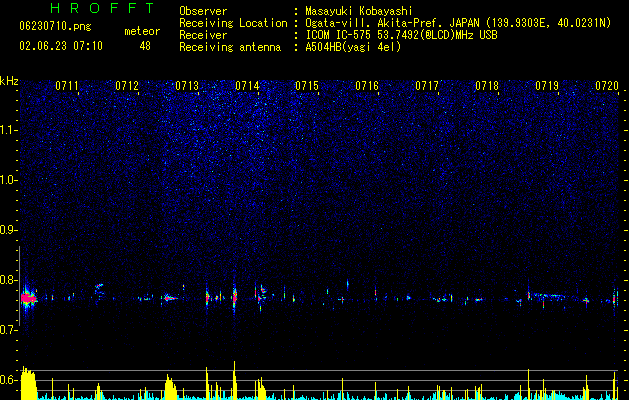The image size is (629, 400).
Task: Click the Observer field label
Action: coord(203,11)
